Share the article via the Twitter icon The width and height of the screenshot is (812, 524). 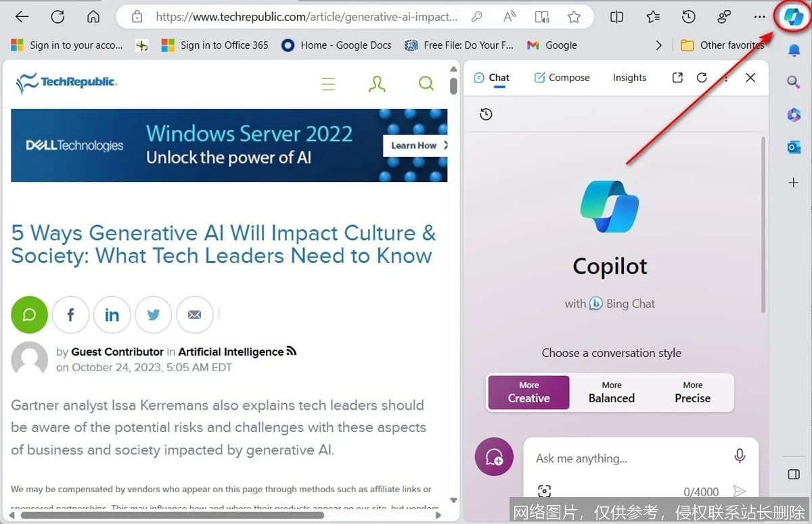pyautogui.click(x=153, y=314)
